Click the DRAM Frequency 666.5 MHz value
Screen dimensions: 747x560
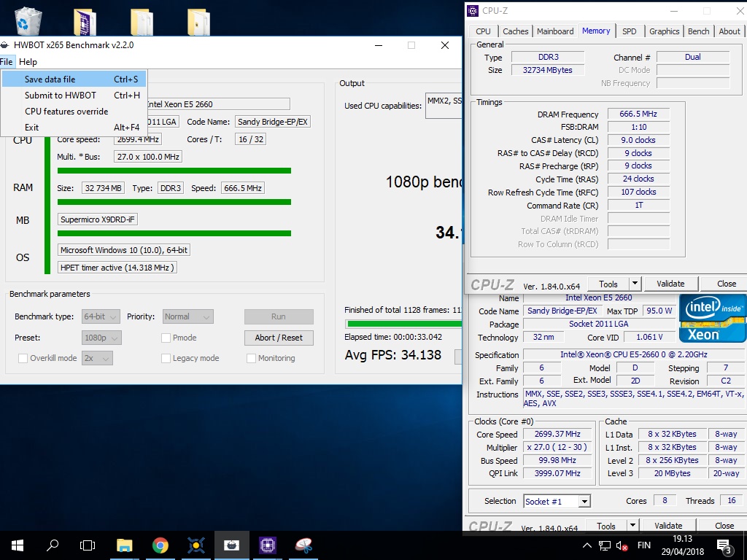click(x=638, y=114)
